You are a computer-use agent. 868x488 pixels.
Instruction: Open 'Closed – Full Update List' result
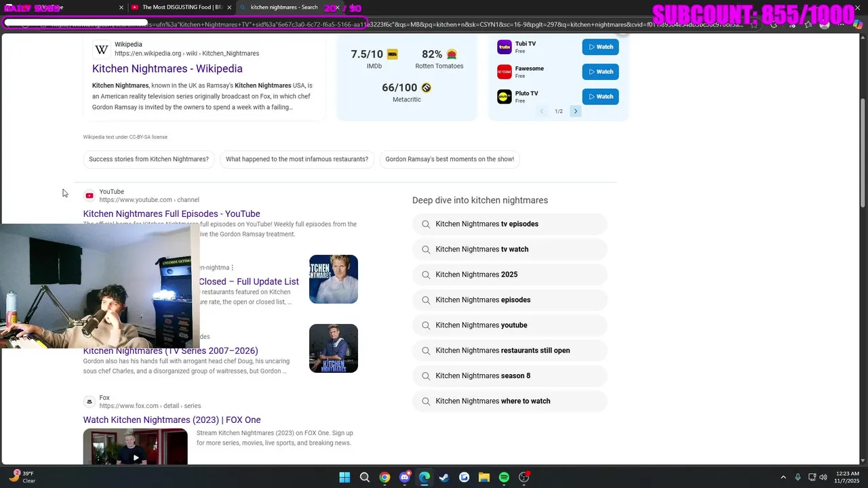coord(248,281)
